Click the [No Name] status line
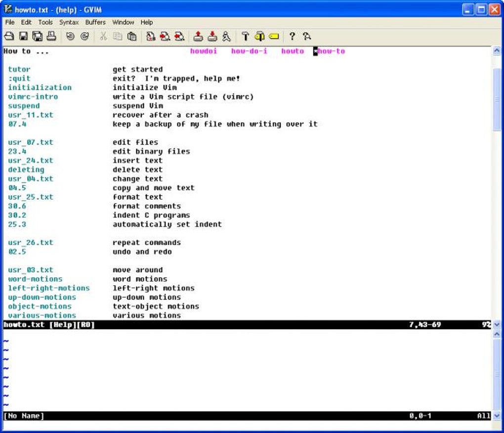The width and height of the screenshot is (504, 433). click(248, 416)
